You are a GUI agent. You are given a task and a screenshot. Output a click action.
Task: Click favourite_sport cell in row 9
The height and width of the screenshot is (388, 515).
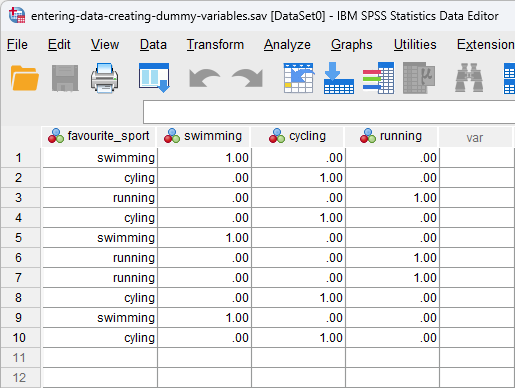[100, 318]
